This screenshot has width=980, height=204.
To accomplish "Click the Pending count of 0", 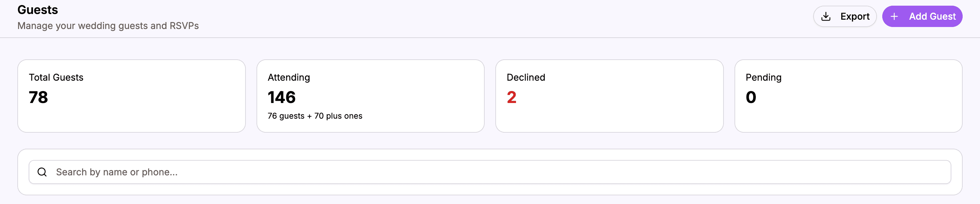I will click(x=750, y=98).
